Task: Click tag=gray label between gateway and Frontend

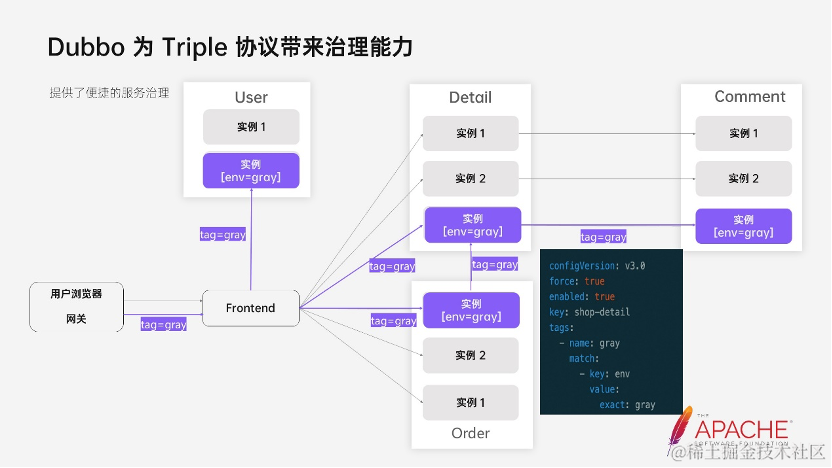Action: point(163,324)
